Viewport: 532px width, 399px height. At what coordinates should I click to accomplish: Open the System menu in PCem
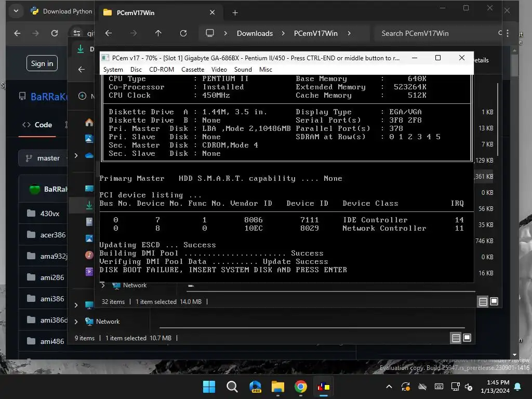pyautogui.click(x=113, y=70)
